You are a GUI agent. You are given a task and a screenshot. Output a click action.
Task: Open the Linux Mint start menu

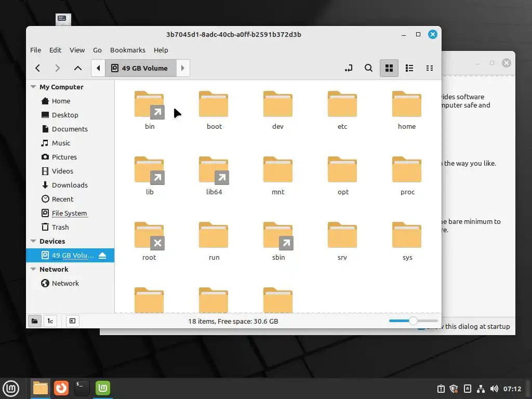[x=11, y=389]
